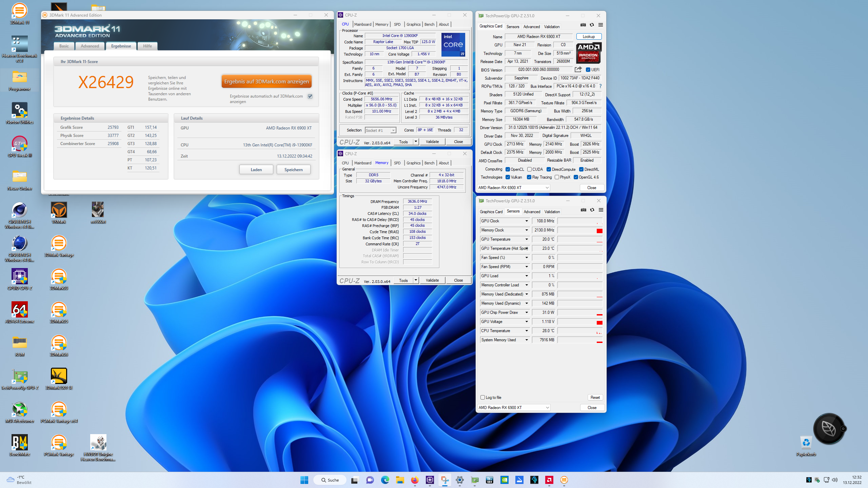The width and height of the screenshot is (868, 488).
Task: Enable Log to file checkbox
Action: [x=482, y=397]
